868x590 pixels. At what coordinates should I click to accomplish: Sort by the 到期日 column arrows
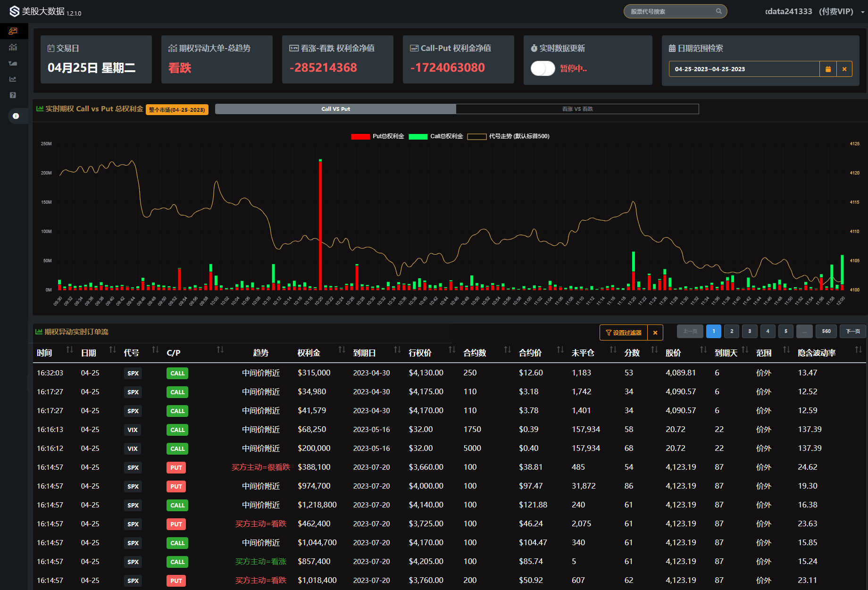click(x=397, y=349)
